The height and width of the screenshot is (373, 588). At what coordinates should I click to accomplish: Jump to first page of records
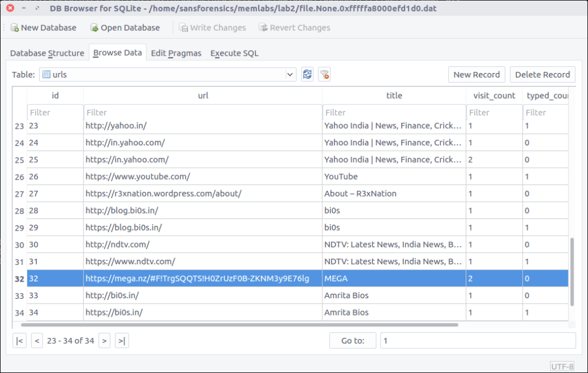click(20, 341)
